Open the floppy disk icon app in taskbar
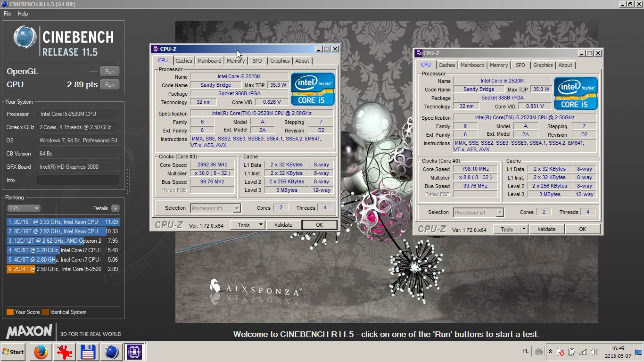This screenshot has height=362, width=644. coord(88,352)
